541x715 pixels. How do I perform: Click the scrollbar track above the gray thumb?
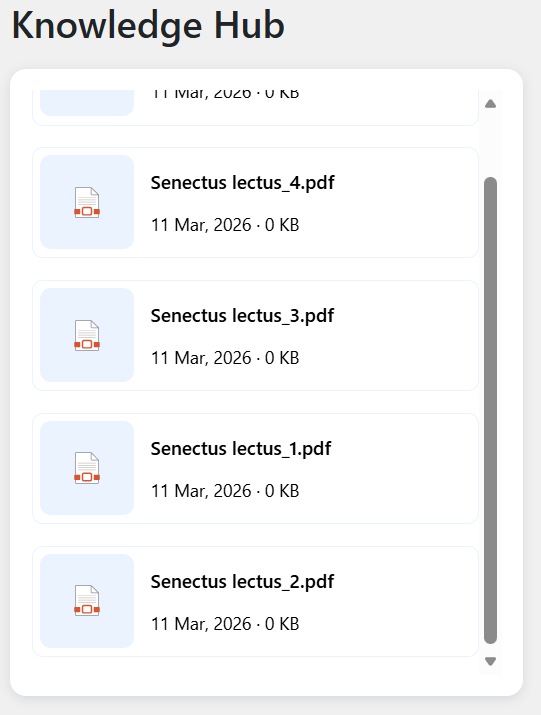coord(490,144)
